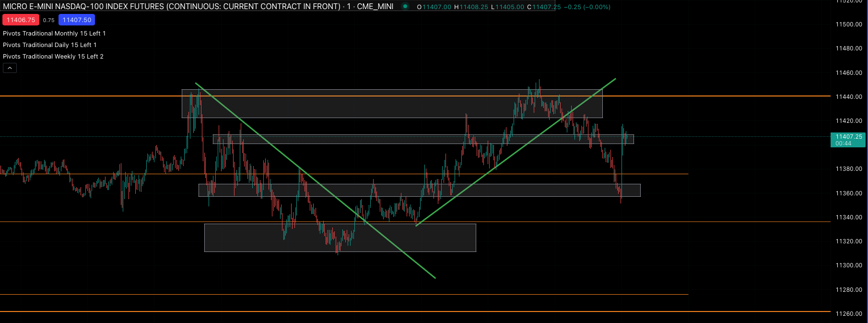Click the blue 11407.50 buy price button

point(77,20)
